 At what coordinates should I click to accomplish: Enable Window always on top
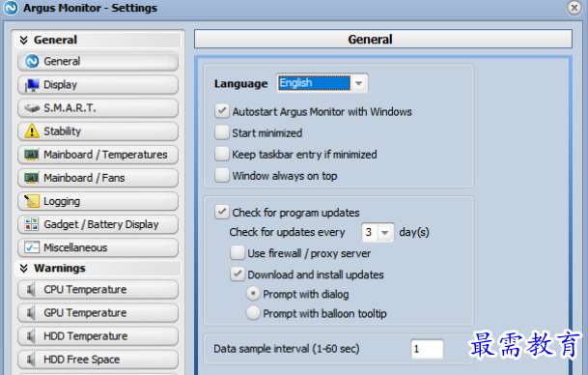click(x=222, y=175)
